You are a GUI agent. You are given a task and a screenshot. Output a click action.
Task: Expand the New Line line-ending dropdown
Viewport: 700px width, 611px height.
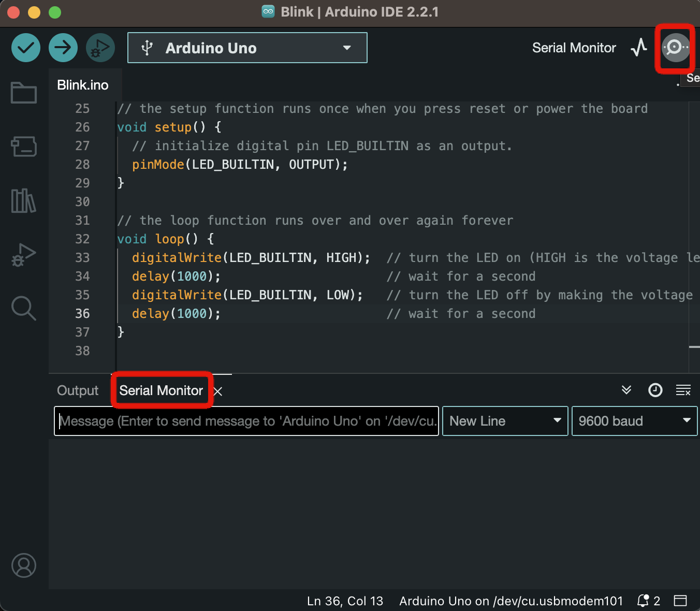505,421
